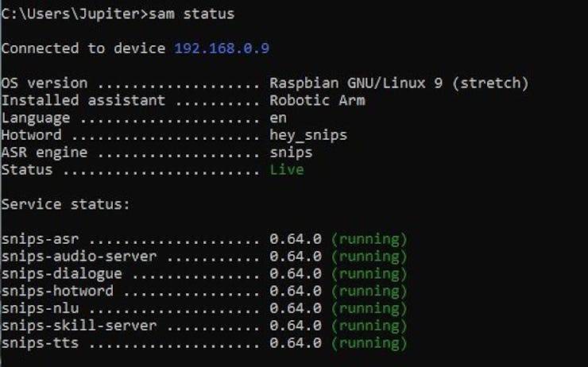Image resolution: width=588 pixels, height=367 pixels.
Task: Click the green "Live" status text
Action: pyautogui.click(x=287, y=170)
